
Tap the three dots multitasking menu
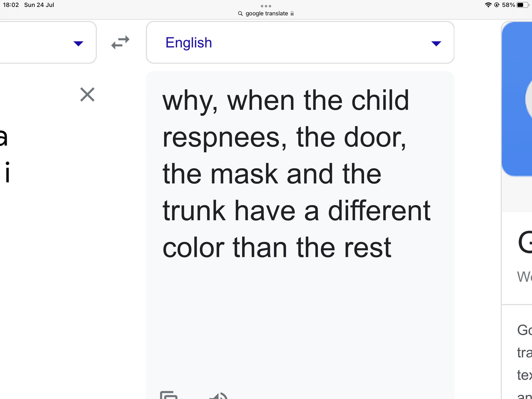[x=266, y=6]
